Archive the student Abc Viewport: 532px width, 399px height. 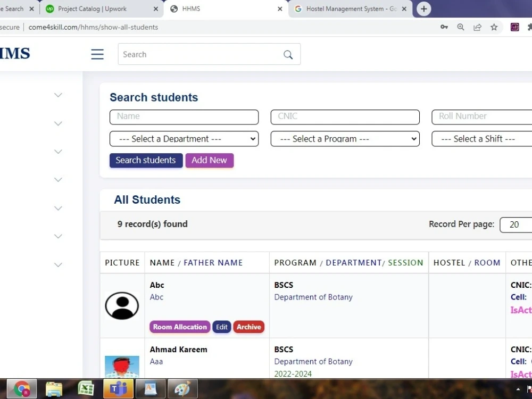248,327
